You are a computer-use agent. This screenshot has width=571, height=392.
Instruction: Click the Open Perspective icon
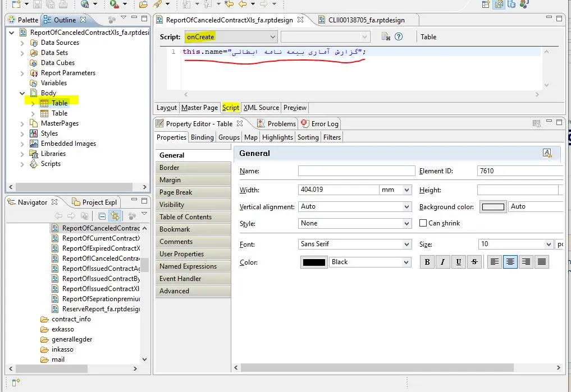coord(486,4)
